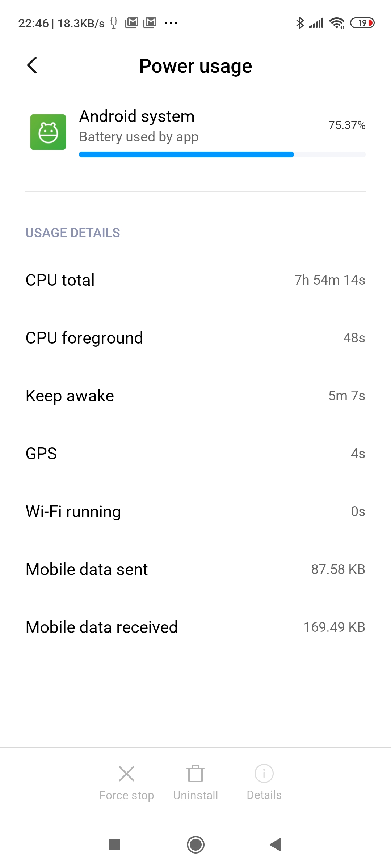
Task: Tap the Wi-Fi signal status icon
Action: coord(337,23)
